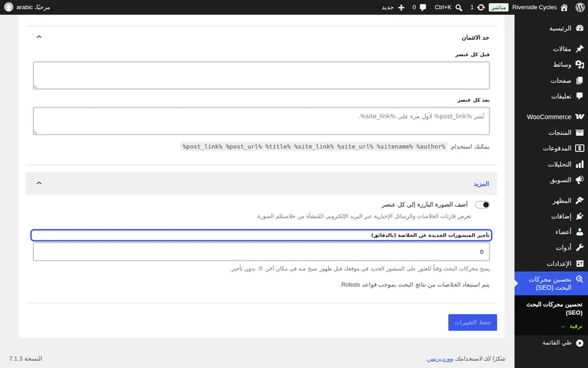
Task: Click the مرحبًا، arabic greeting in admin bar
Action: (33, 7)
